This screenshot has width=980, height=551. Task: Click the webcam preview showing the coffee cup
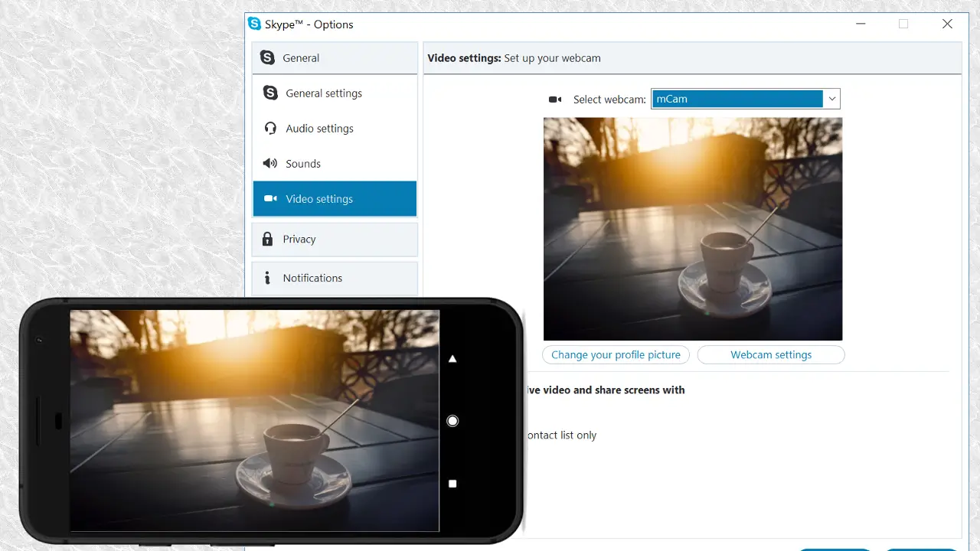[x=693, y=228]
